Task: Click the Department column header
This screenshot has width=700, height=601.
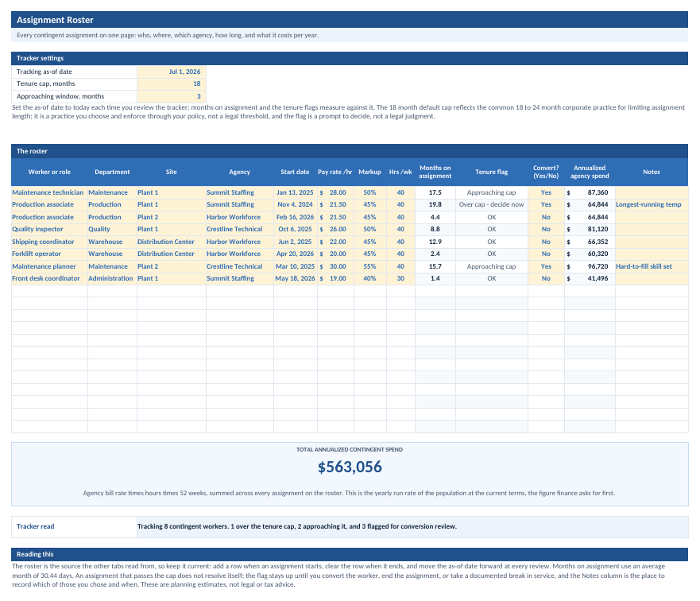Action: 112,172
